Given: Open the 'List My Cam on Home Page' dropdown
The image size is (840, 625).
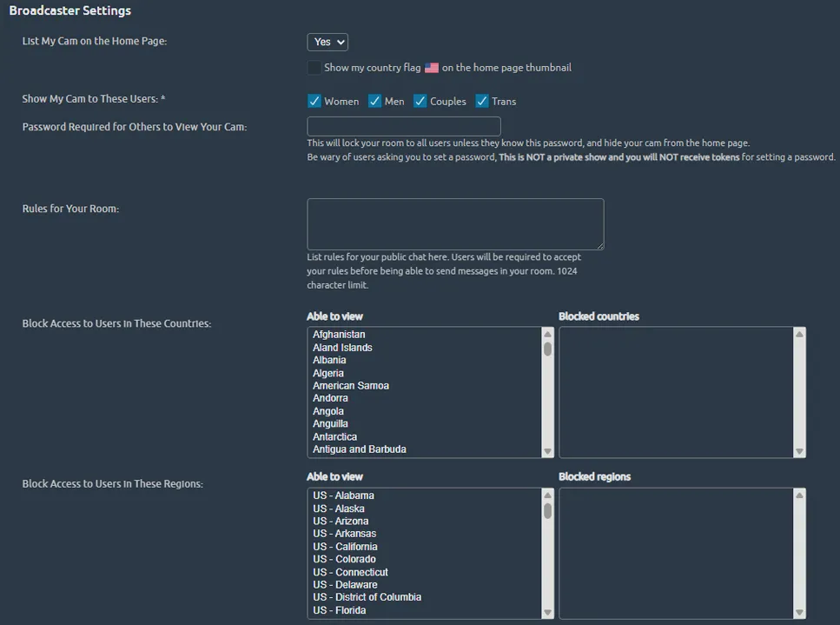Looking at the screenshot, I should 327,41.
